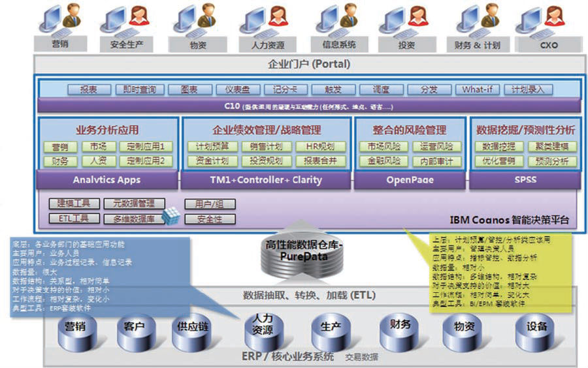Click the green 财务 box under 业务分析应用
588x368 pixels.
tap(60, 161)
